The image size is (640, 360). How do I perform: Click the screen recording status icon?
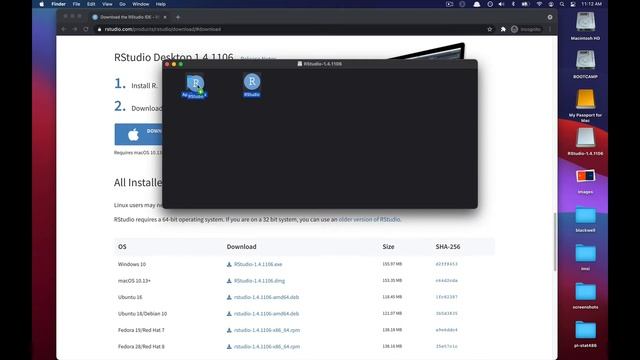pyautogui.click(x=449, y=4)
